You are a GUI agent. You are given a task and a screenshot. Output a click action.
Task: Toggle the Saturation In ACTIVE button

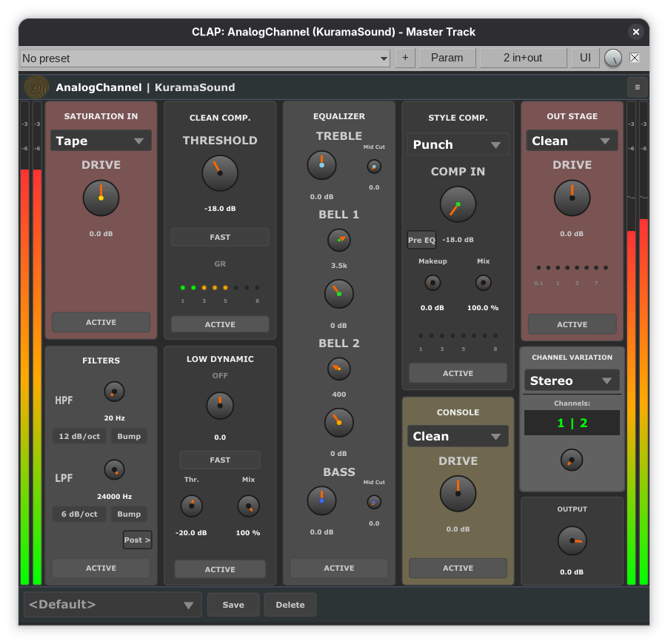tap(101, 323)
